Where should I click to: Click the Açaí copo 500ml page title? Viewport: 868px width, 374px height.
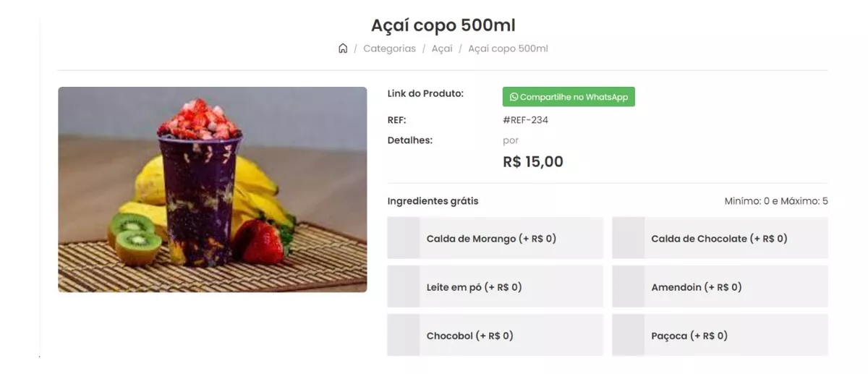[x=443, y=25]
